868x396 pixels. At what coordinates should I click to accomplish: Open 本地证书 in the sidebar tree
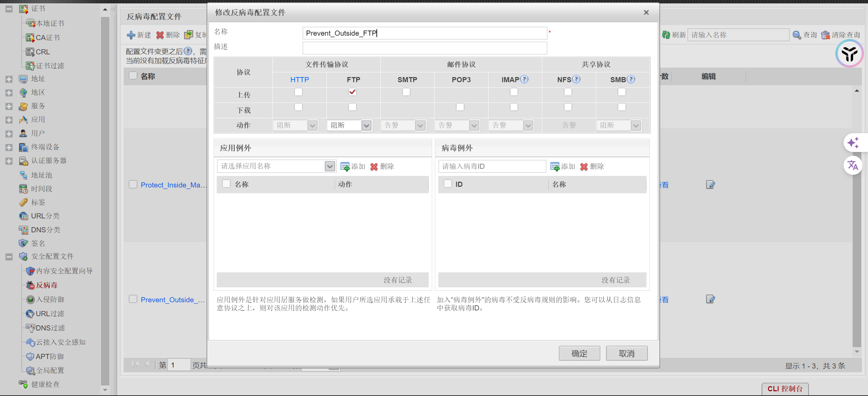point(50,23)
